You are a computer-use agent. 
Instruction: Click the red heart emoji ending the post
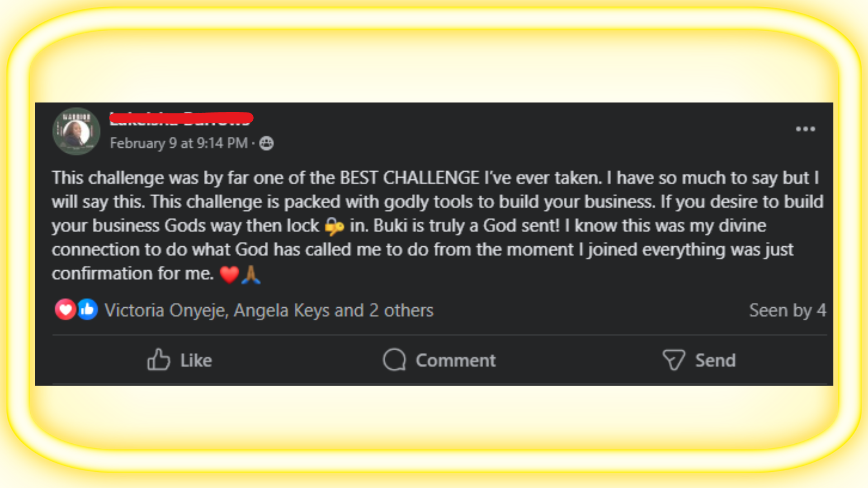229,274
